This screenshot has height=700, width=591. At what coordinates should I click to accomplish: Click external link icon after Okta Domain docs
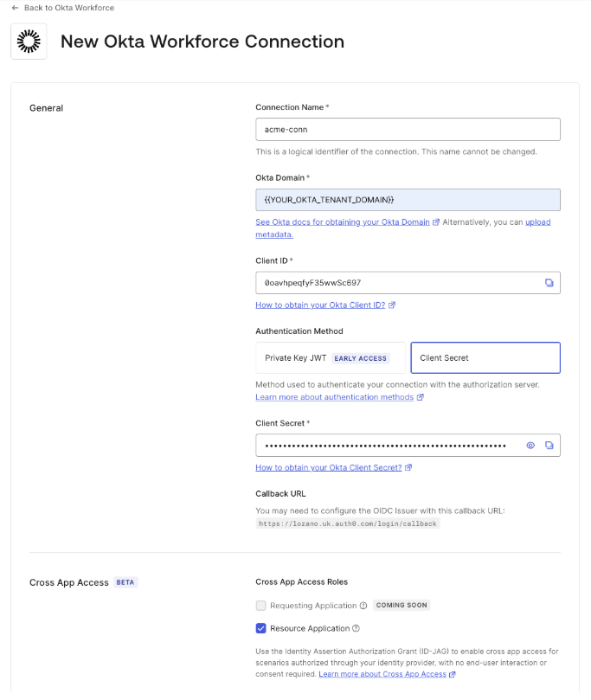tap(436, 222)
